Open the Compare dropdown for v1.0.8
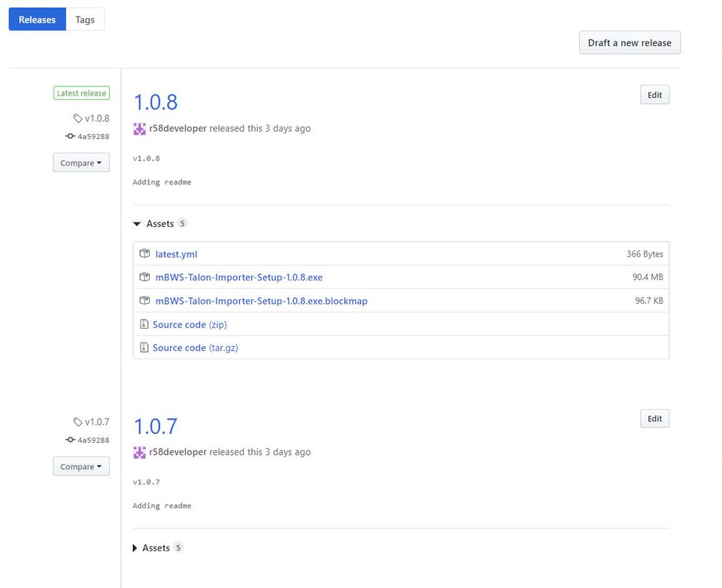The image size is (722, 588). click(81, 163)
